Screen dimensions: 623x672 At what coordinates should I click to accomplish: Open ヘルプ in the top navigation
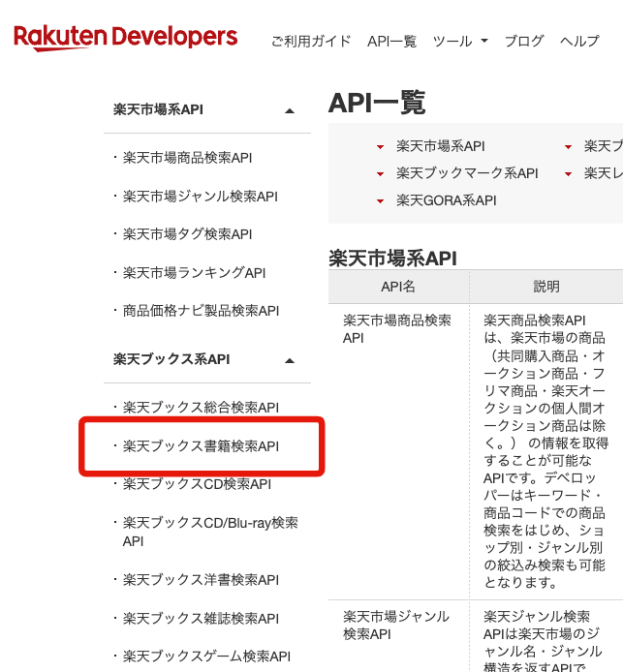(579, 41)
